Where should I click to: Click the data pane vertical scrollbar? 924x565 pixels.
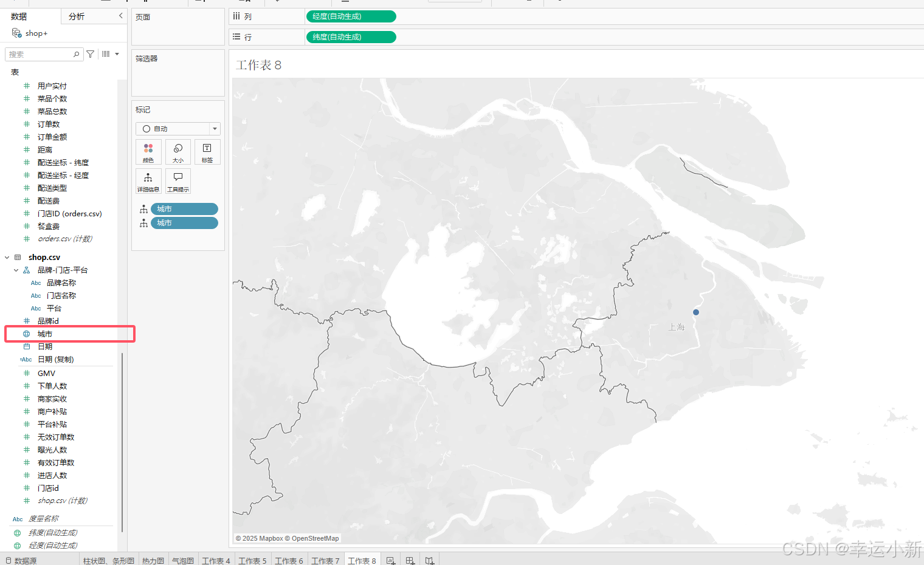(x=122, y=441)
